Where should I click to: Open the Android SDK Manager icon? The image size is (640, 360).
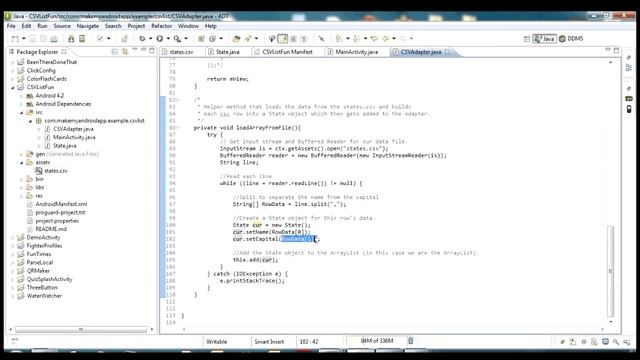(71, 39)
